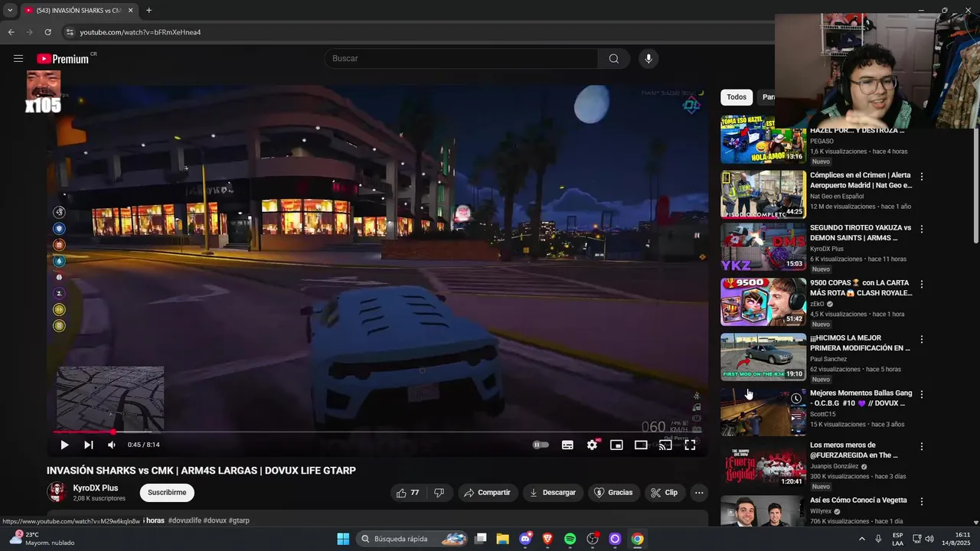980x551 pixels.
Task: Cast video to a TV
Action: pos(665,445)
